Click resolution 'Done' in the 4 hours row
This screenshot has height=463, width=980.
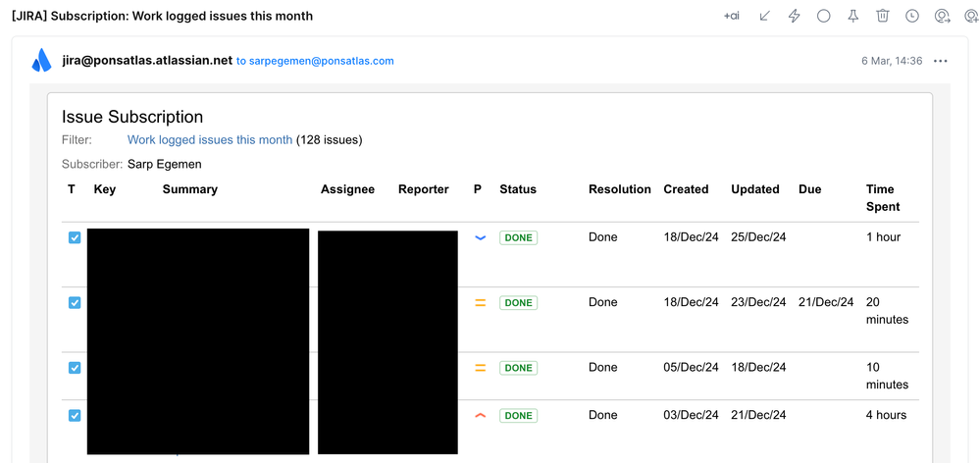[x=602, y=415]
